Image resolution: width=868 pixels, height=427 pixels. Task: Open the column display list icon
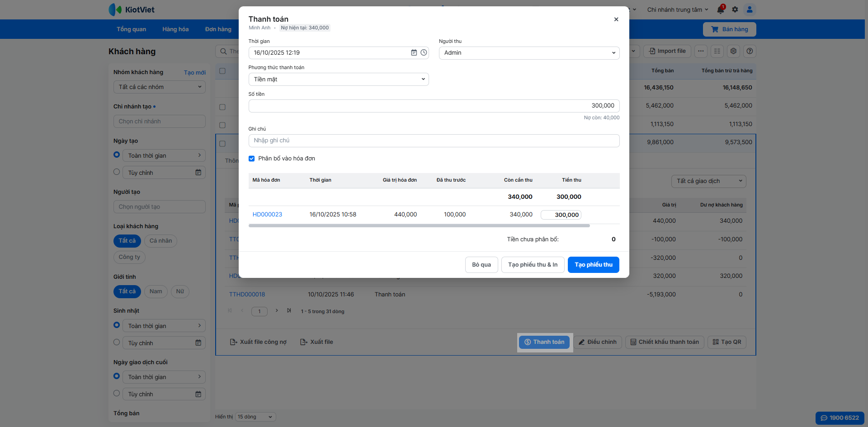pos(717,51)
